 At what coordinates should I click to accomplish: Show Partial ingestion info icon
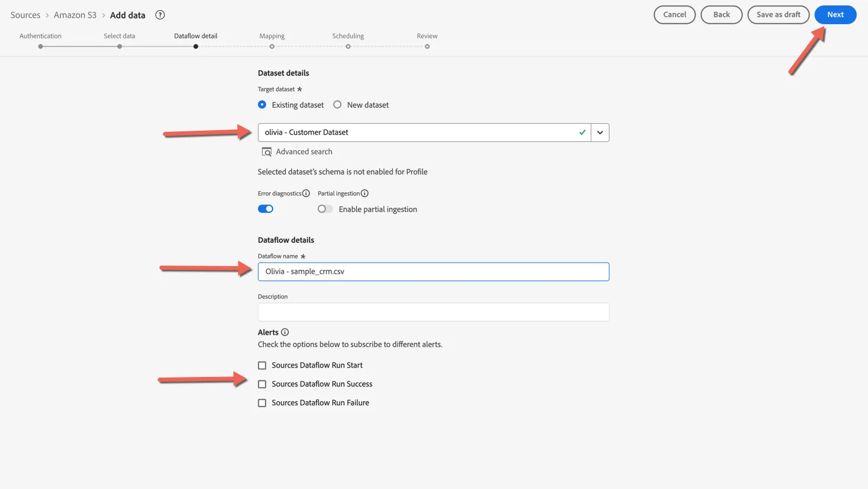pyautogui.click(x=365, y=193)
